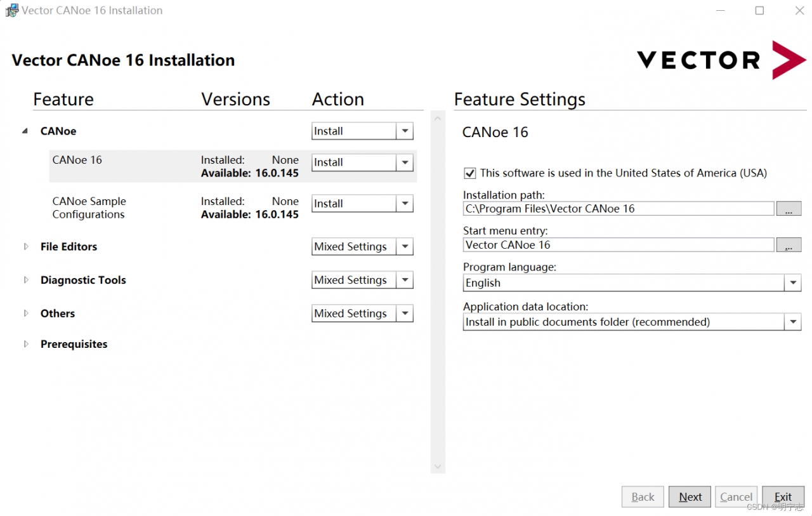Maximize the installer window
812x516 pixels.
tap(759, 11)
